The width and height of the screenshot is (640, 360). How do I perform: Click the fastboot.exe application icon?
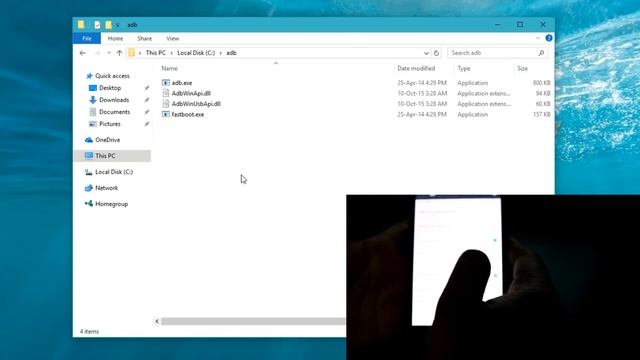(166, 115)
